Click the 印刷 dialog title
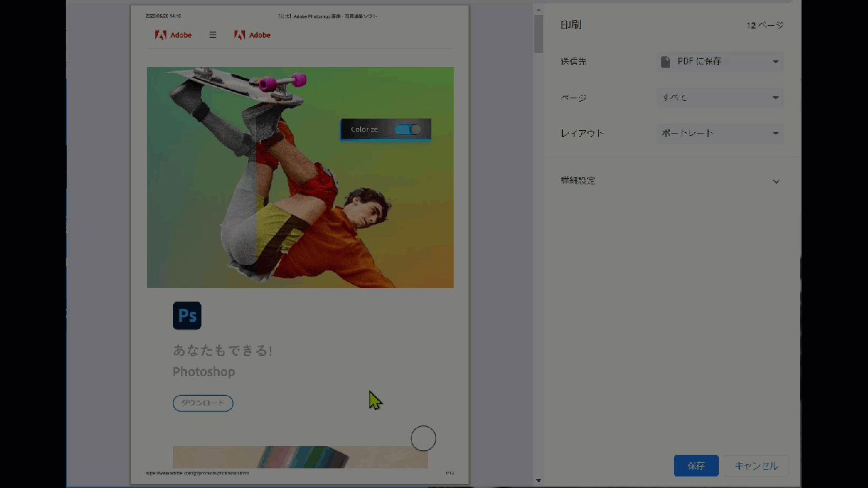The width and height of the screenshot is (868, 488). click(x=571, y=25)
